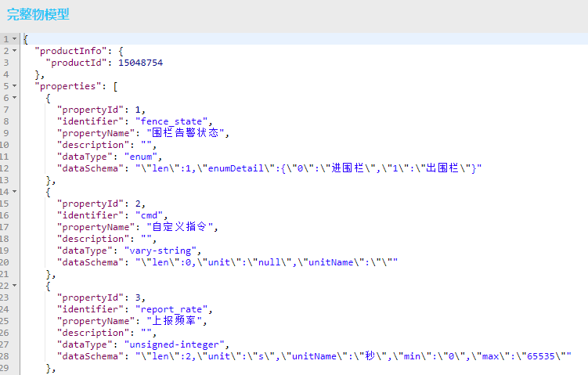This screenshot has height=375, width=588.
Task: Click the line number 7 in the gutter
Action: [6, 110]
